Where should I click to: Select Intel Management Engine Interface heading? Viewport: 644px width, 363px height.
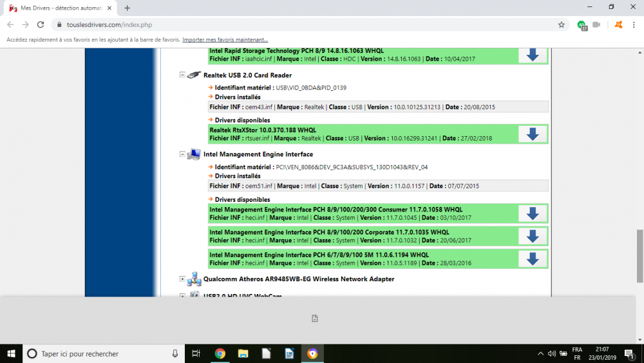tap(258, 154)
